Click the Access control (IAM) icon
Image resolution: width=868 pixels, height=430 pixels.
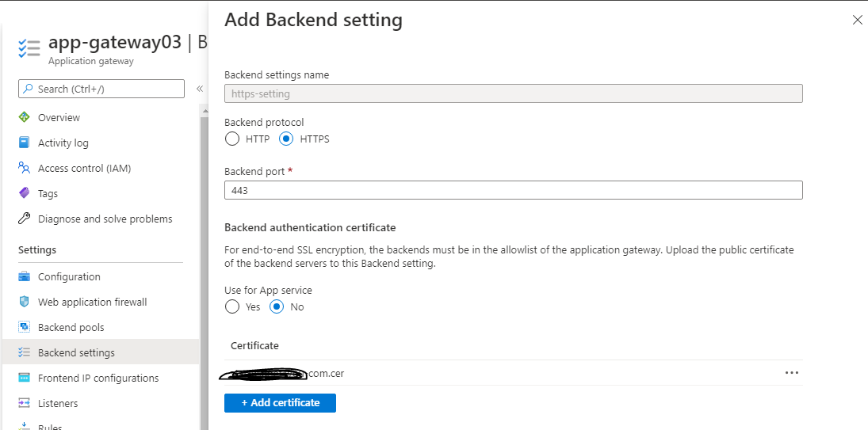[x=24, y=168]
